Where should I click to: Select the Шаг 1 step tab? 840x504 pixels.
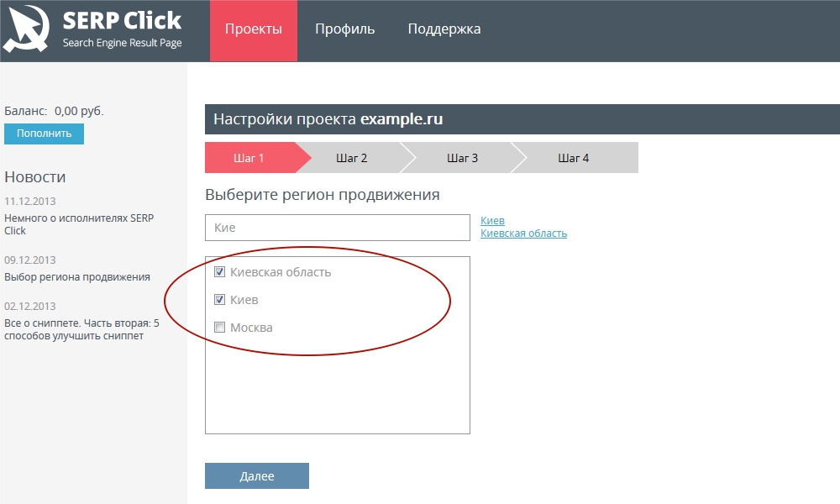coord(249,158)
